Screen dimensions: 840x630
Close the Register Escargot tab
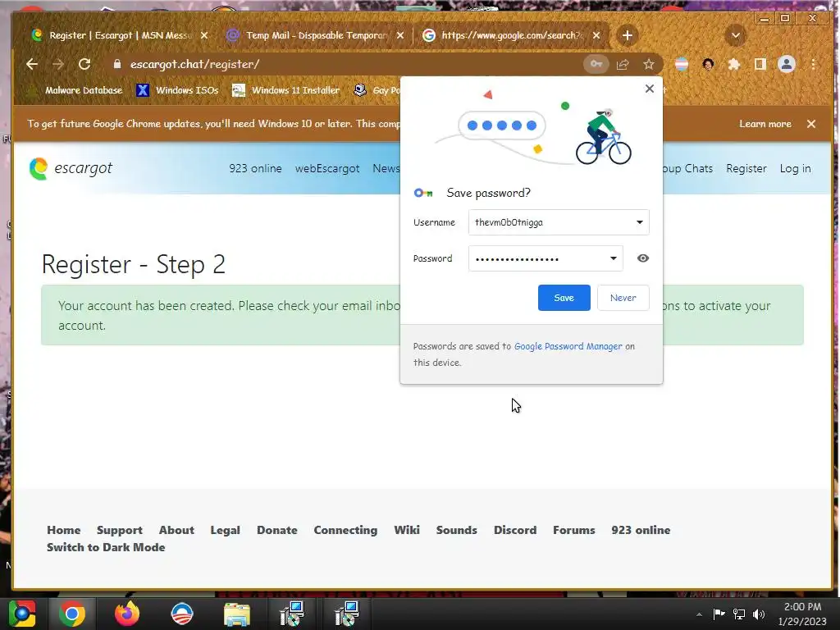pyautogui.click(x=204, y=35)
